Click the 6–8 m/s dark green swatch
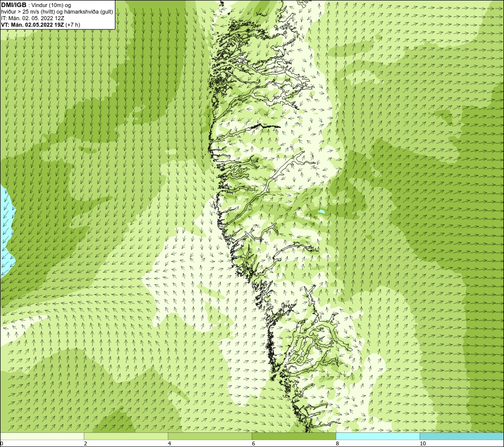This screenshot has width=504, height=447. [x=294, y=436]
